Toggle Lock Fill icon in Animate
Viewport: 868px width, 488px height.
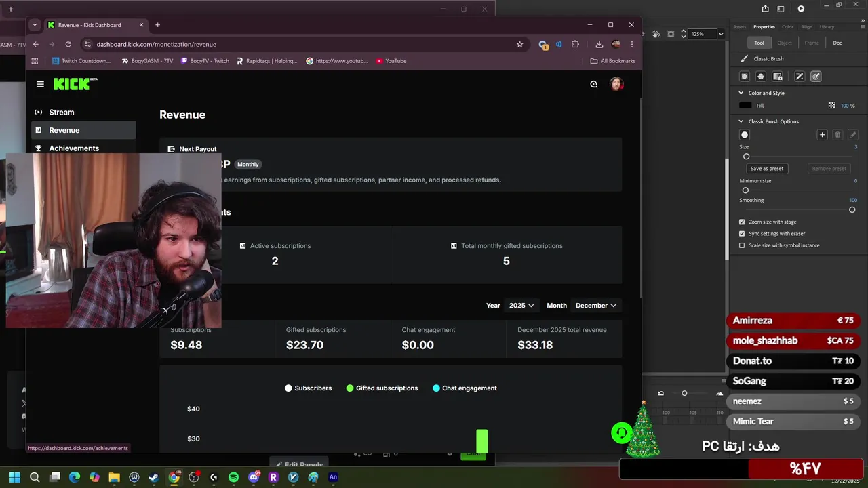(x=777, y=77)
